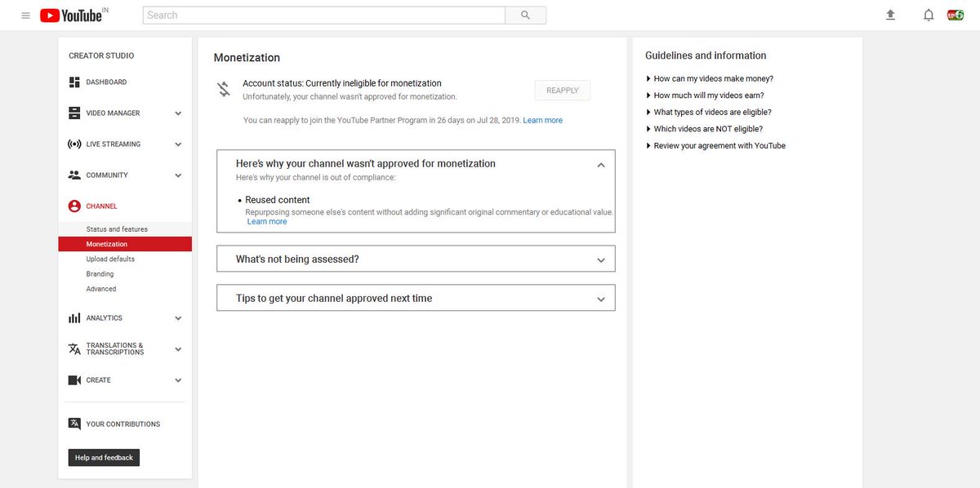Click the Your Contributions icon

pyautogui.click(x=74, y=424)
